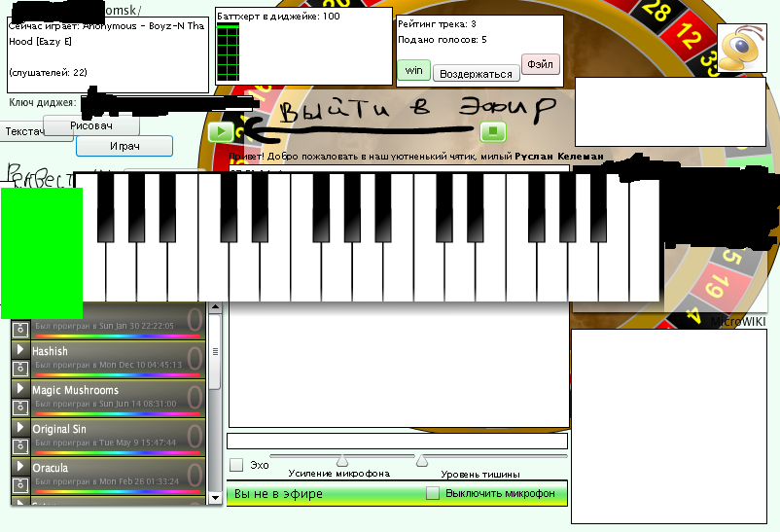Adjust the Усиление микрофона slider handle
Image resolution: width=780 pixels, height=532 pixels.
tap(342, 460)
